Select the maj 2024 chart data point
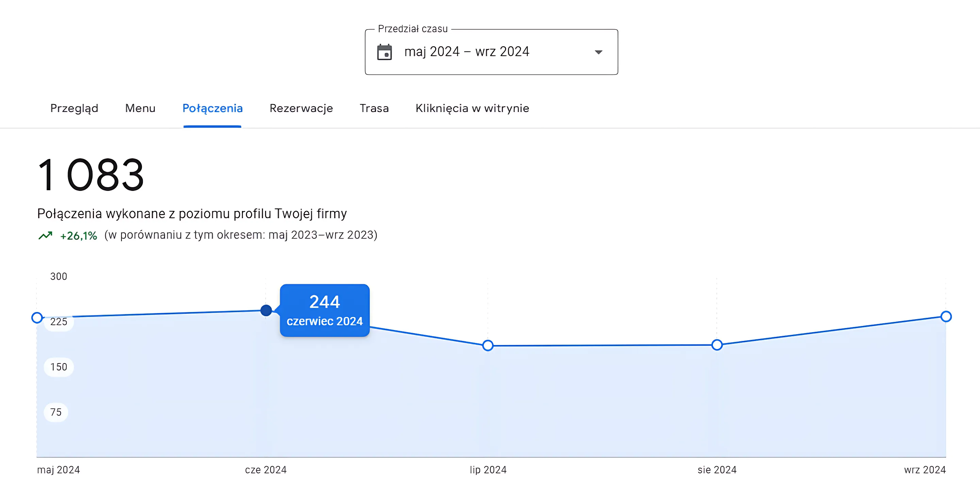This screenshot has height=490, width=980. coord(37,318)
